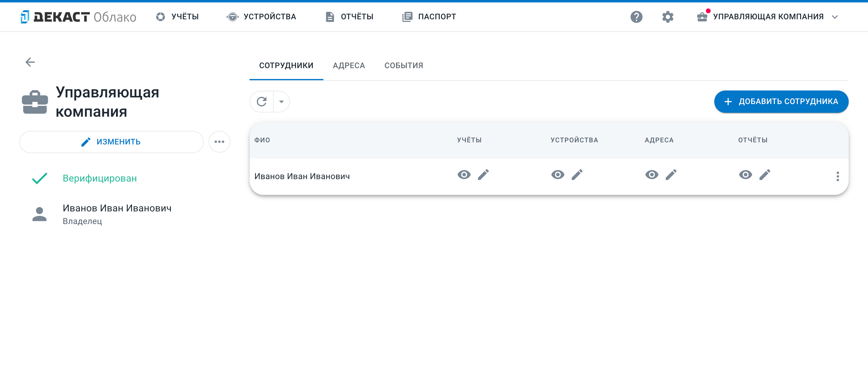Viewport: 868px width, 392px height.
Task: Expand the refresh options dropdown arrow
Action: click(x=281, y=101)
